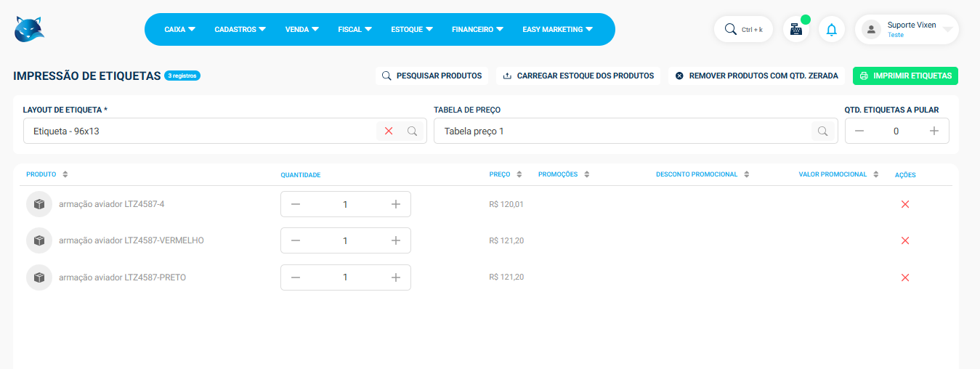Image resolution: width=980 pixels, height=369 pixels.
Task: Increase quantity for armação aviador LTZ4587-4
Action: click(x=396, y=204)
